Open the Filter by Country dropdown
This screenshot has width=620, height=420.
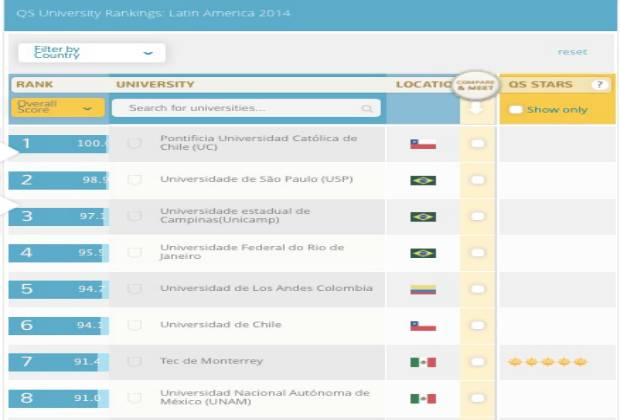click(x=92, y=52)
